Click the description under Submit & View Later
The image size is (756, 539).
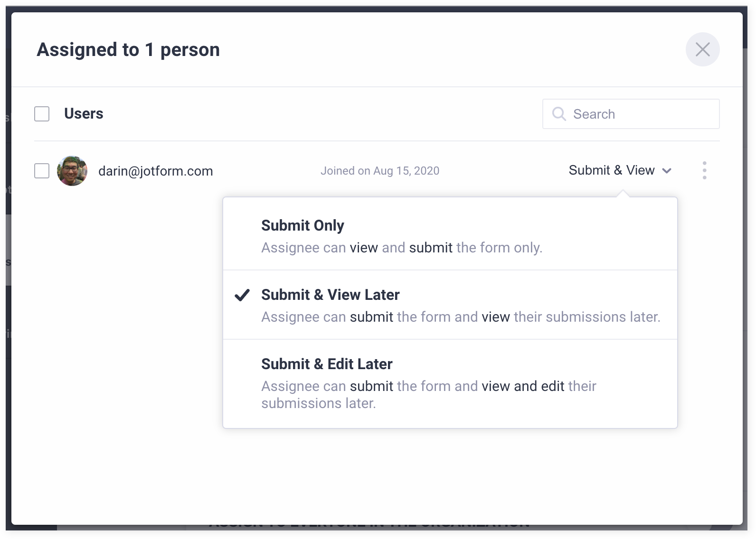460,317
